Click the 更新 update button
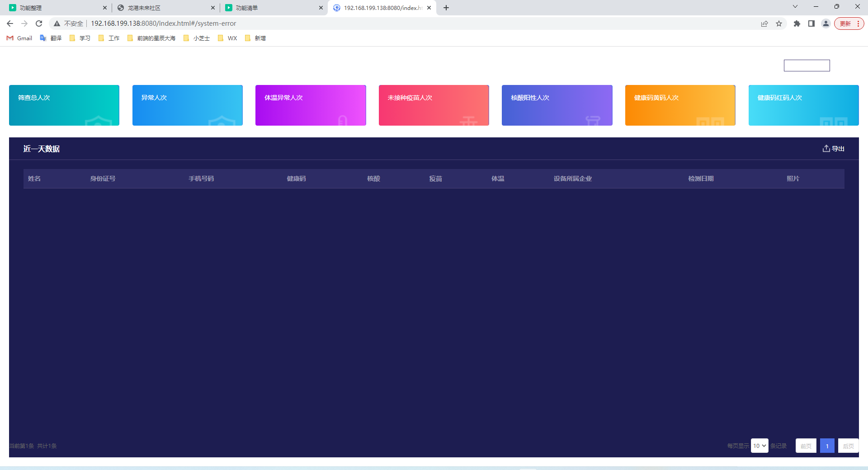 (849, 23)
